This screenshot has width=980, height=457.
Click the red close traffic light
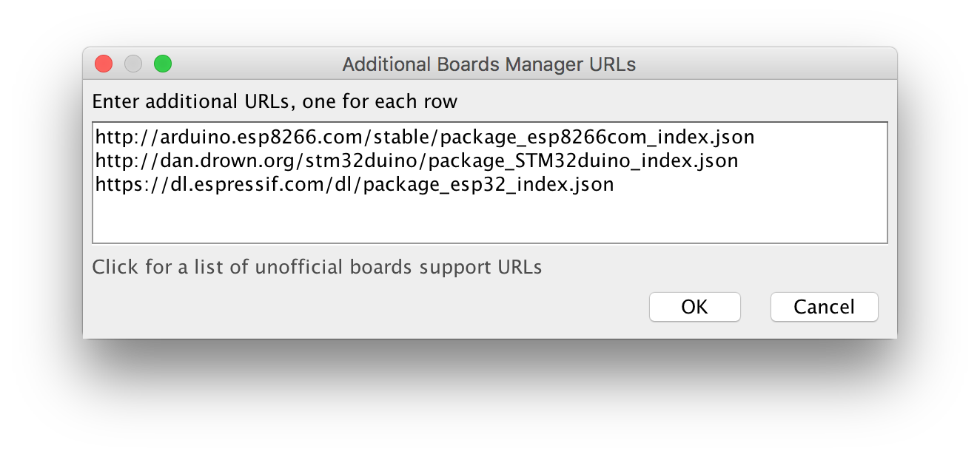[103, 64]
